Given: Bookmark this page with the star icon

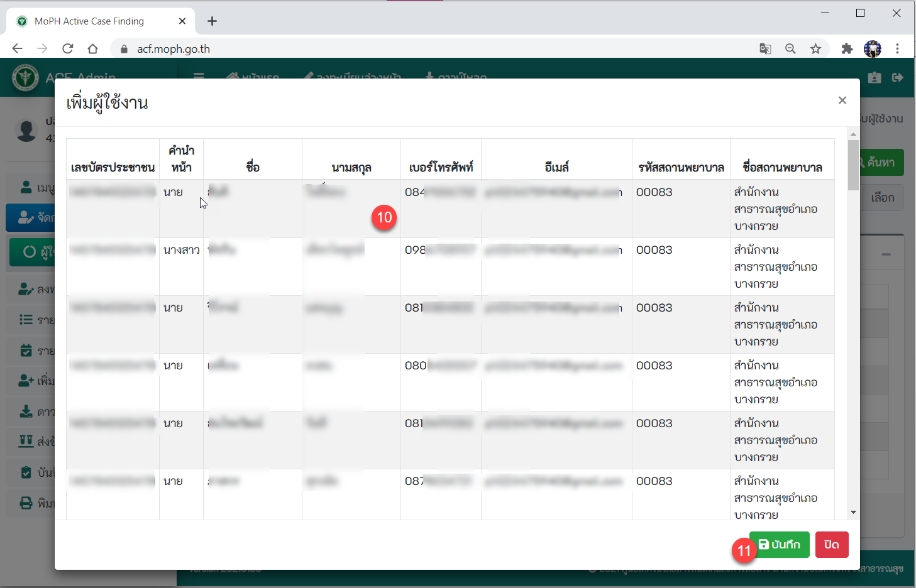Looking at the screenshot, I should (x=815, y=49).
